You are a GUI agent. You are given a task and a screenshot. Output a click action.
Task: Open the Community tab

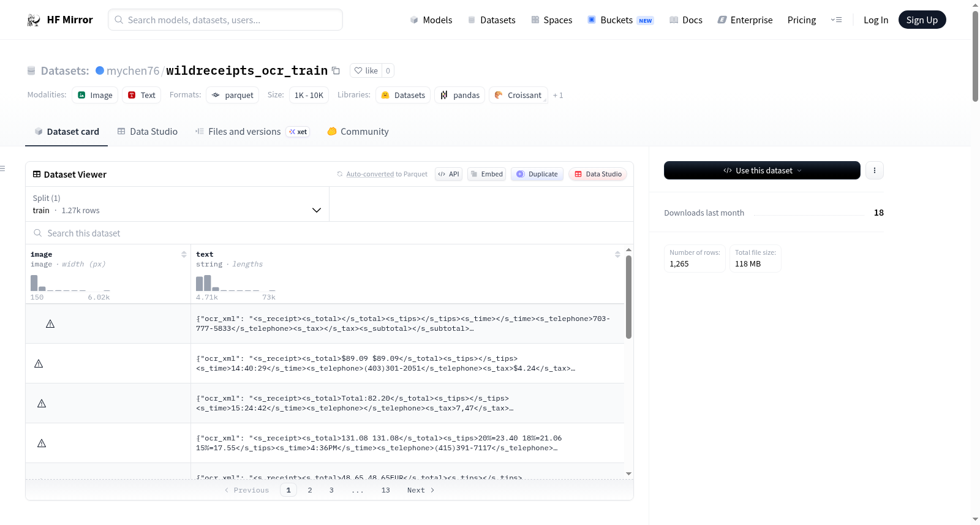(x=358, y=132)
